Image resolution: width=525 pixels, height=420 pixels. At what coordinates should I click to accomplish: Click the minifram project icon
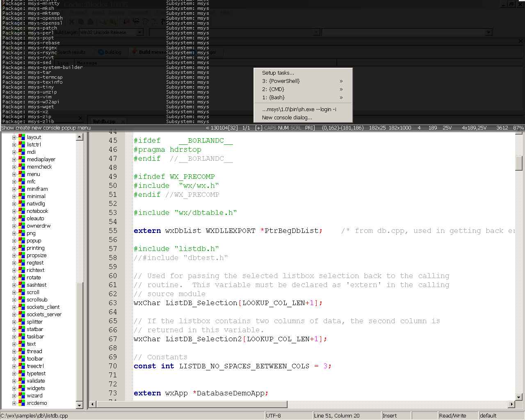pyautogui.click(x=22, y=189)
